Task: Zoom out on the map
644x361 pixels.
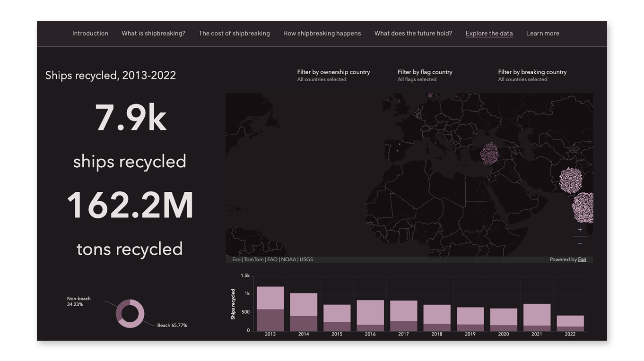Action: 580,243
